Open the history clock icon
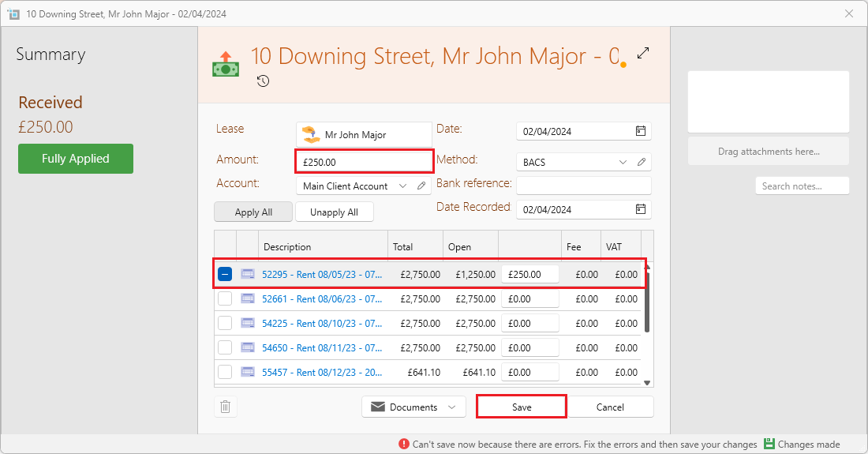Screen dimensions: 868x454 click(263, 81)
